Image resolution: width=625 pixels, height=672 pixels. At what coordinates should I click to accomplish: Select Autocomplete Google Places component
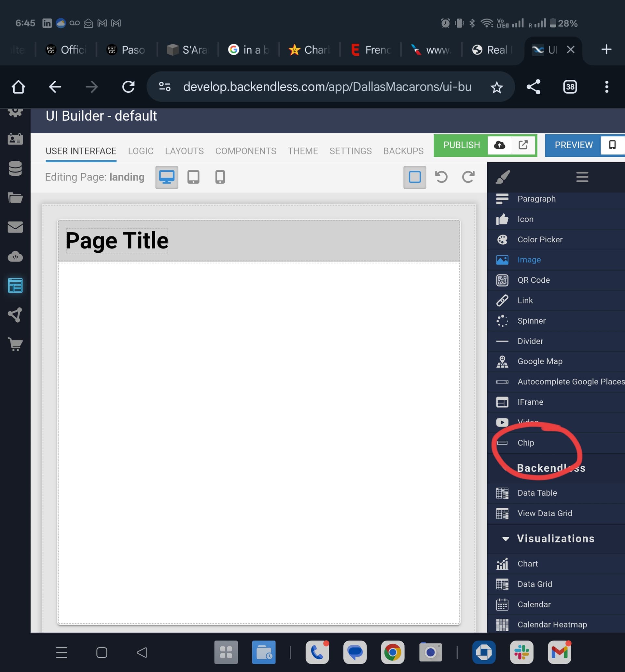pyautogui.click(x=556, y=382)
